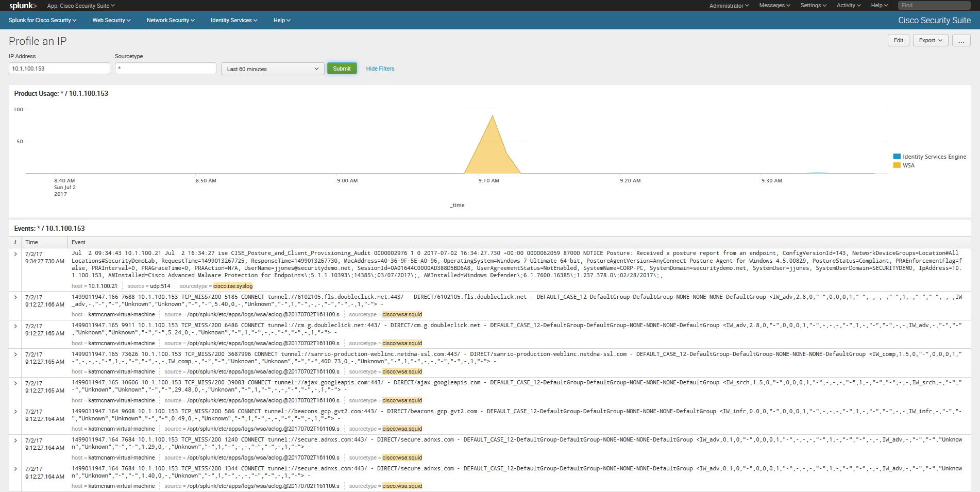
Task: Click the Identity Services Engine legend swatch
Action: pyautogui.click(x=897, y=157)
